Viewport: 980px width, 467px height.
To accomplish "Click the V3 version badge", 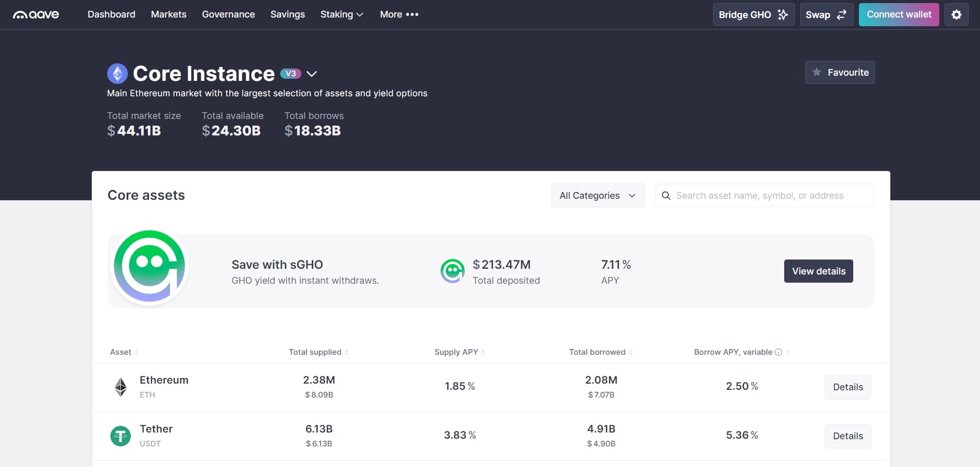I will [291, 74].
